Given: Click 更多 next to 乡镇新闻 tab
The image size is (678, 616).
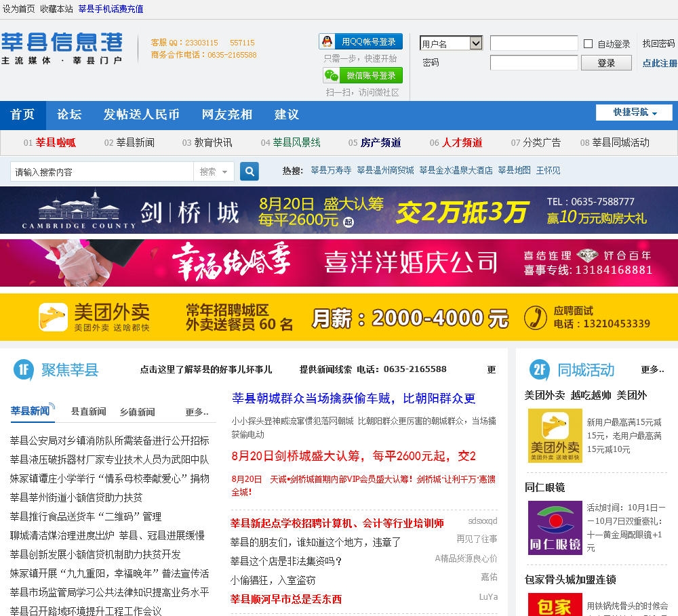Looking at the screenshot, I should tap(197, 412).
